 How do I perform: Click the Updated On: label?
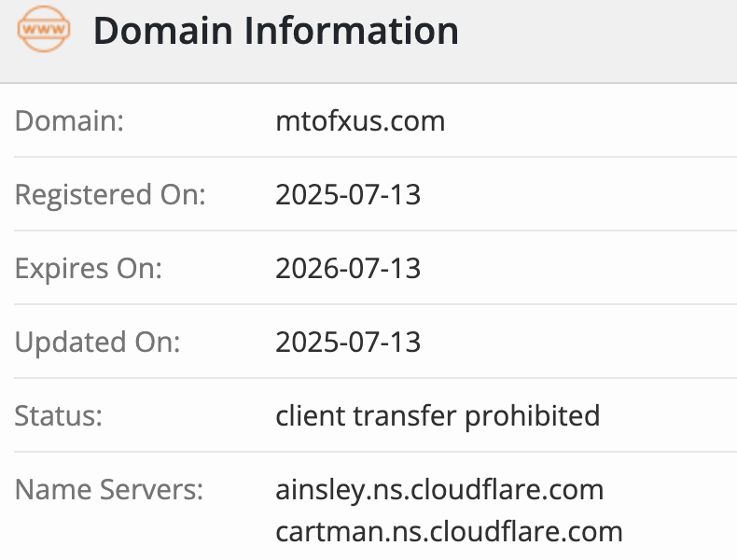tap(98, 343)
